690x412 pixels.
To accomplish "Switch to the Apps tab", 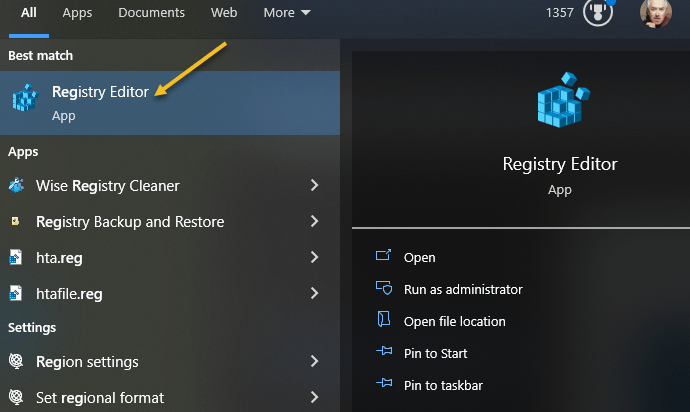I will coord(77,13).
